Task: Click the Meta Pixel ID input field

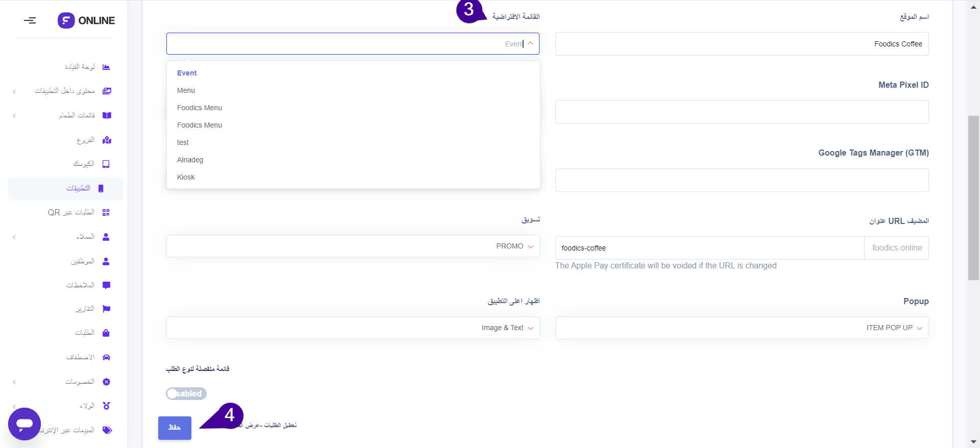Action: point(742,112)
